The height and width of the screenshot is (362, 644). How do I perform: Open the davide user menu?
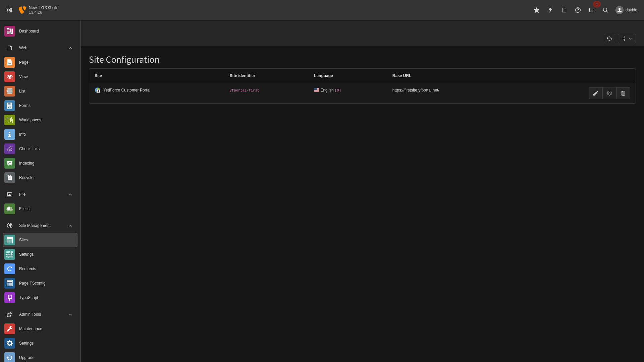[626, 10]
